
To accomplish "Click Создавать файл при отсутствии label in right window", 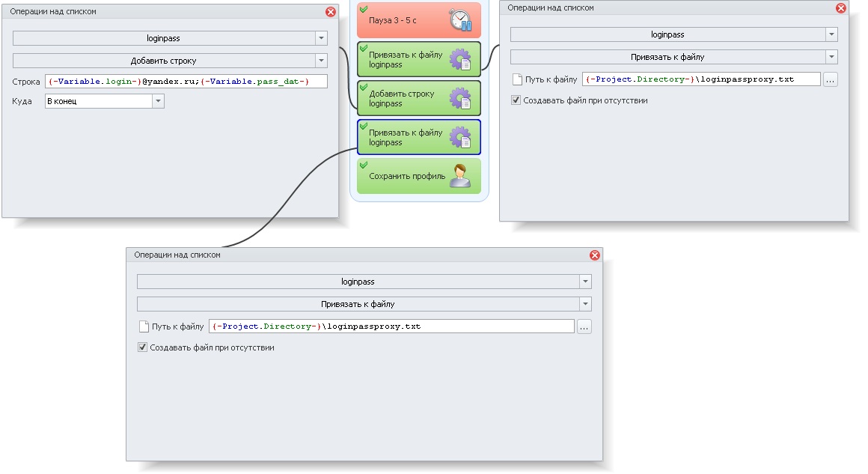I will pos(585,100).
